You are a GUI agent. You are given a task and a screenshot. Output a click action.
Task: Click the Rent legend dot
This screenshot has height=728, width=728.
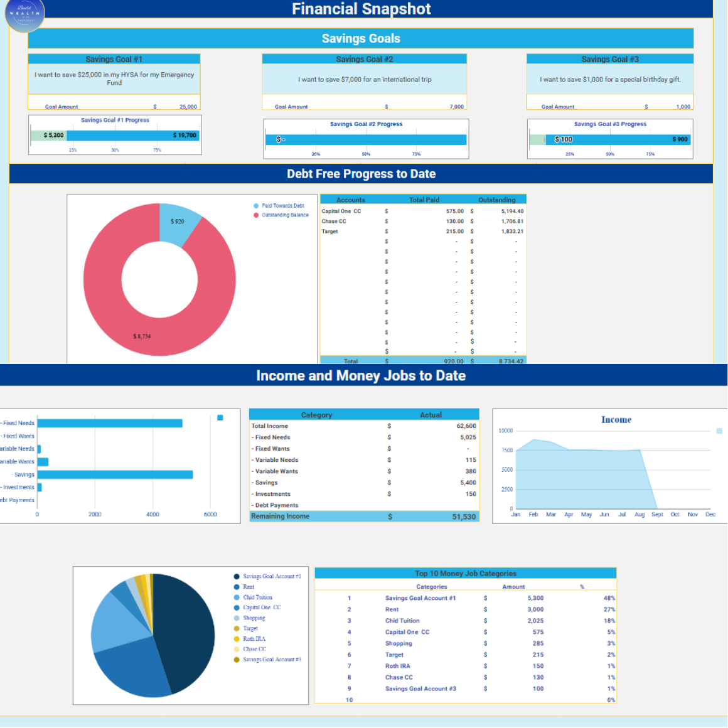tap(237, 587)
